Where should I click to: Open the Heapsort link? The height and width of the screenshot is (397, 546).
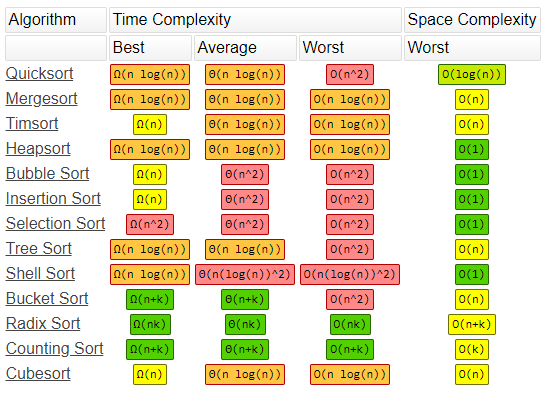click(x=38, y=149)
